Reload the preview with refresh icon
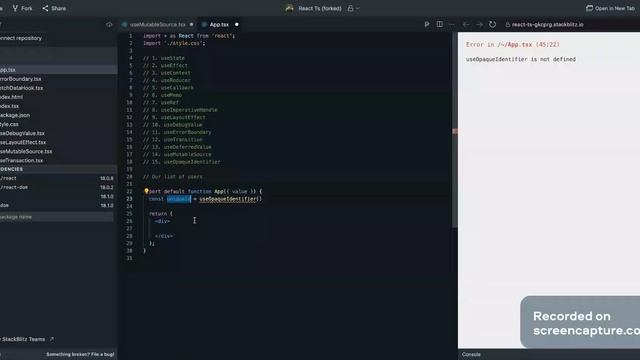 point(493,24)
